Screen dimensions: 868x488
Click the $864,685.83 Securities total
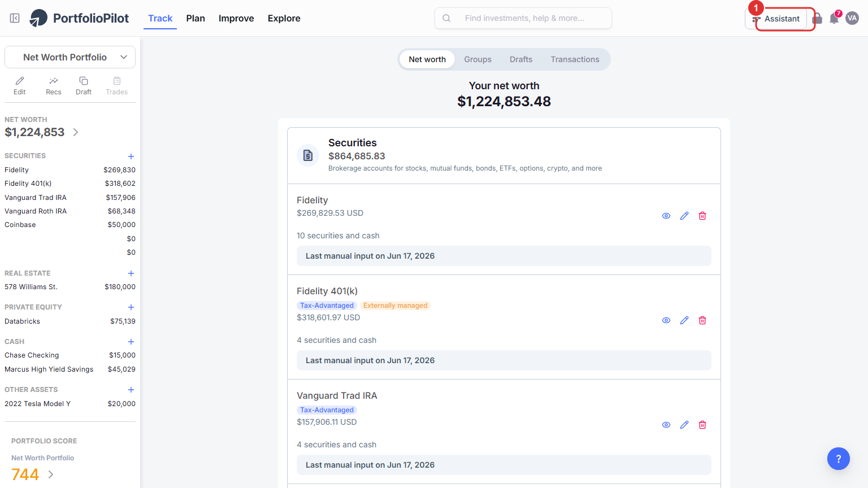pos(357,156)
